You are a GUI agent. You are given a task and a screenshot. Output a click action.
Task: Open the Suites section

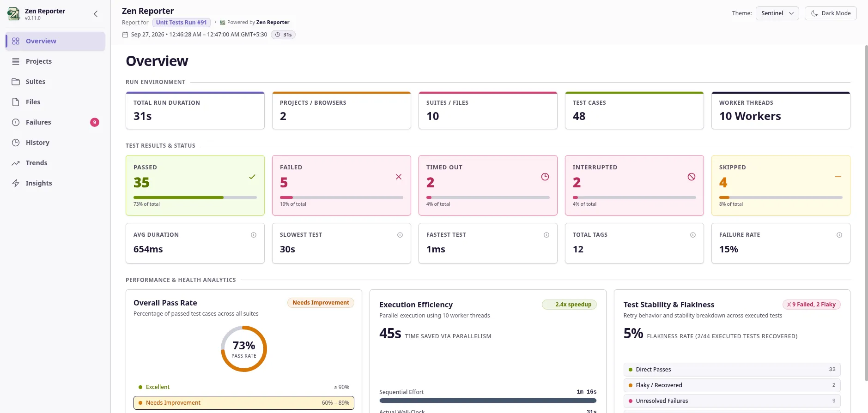(x=55, y=82)
